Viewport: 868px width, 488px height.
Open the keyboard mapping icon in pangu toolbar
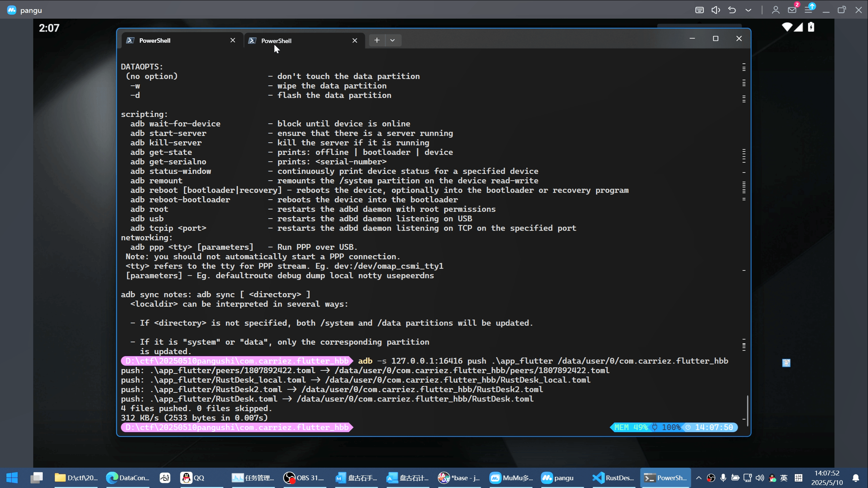699,10
